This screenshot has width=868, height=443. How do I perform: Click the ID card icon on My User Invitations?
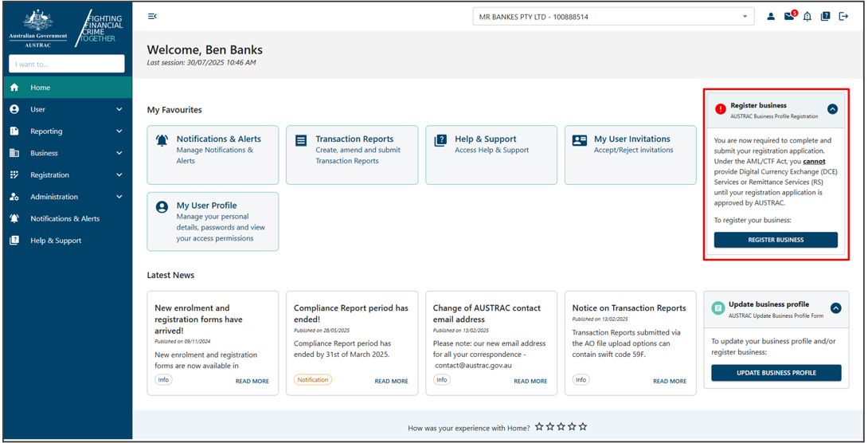click(580, 141)
